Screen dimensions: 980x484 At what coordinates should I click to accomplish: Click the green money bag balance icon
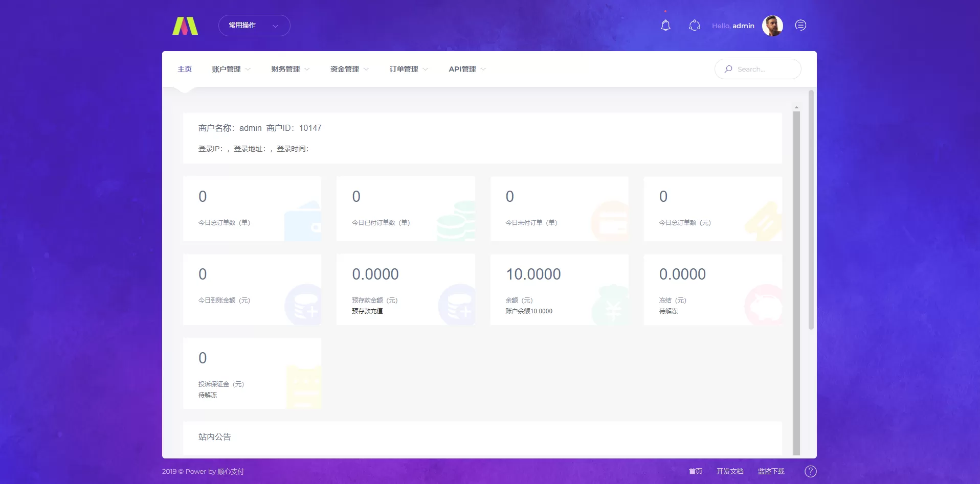[x=611, y=305]
